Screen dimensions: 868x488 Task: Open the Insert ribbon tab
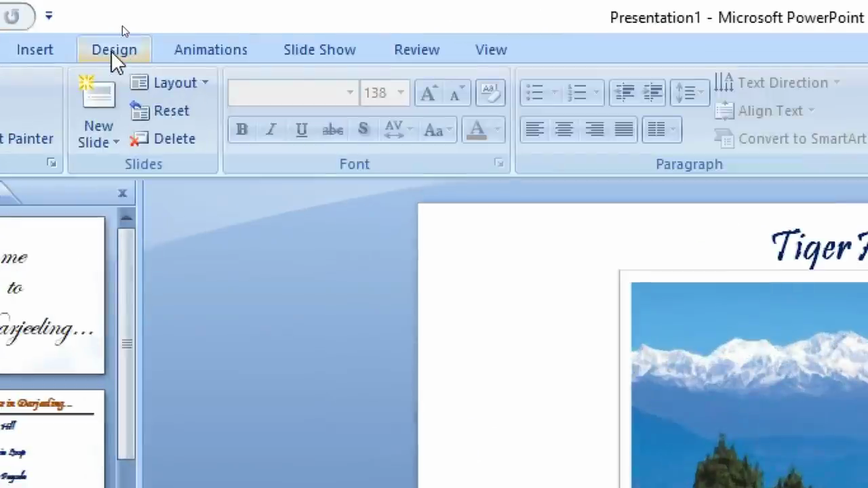35,49
